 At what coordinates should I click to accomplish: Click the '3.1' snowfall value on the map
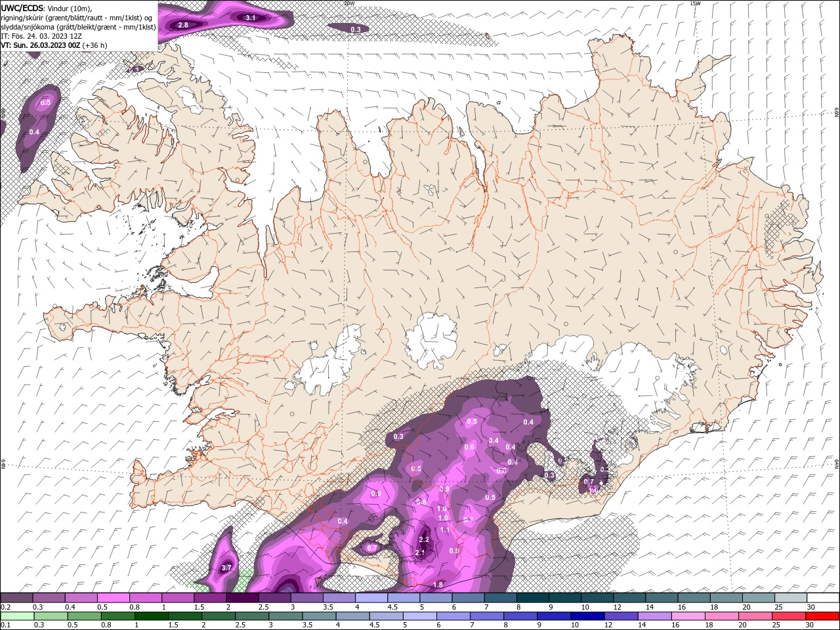251,18
